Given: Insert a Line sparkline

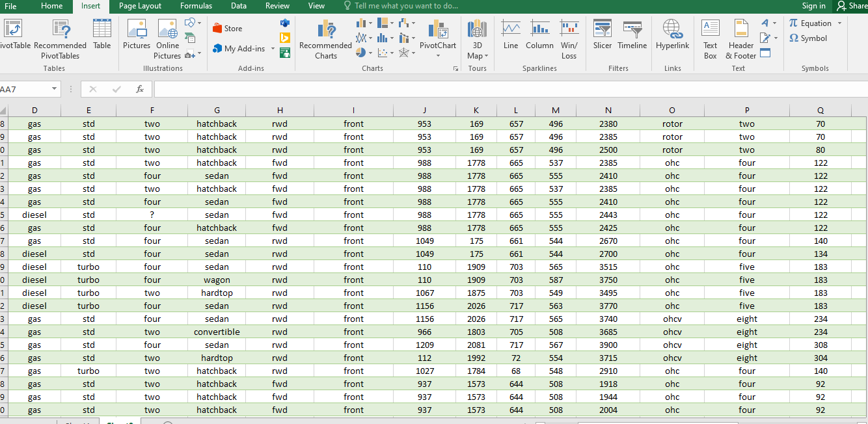Looking at the screenshot, I should (x=511, y=36).
